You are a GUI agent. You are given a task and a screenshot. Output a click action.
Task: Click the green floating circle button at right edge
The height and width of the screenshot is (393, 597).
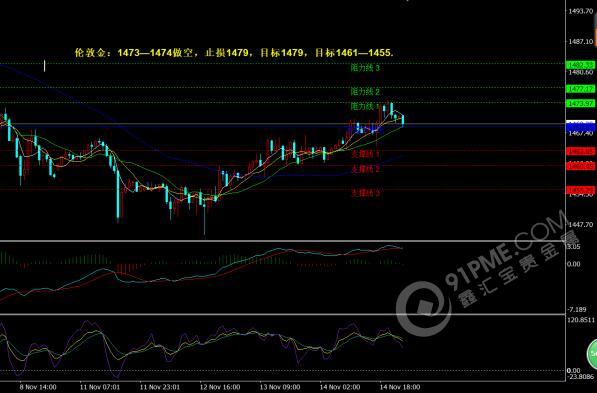[x=592, y=354]
